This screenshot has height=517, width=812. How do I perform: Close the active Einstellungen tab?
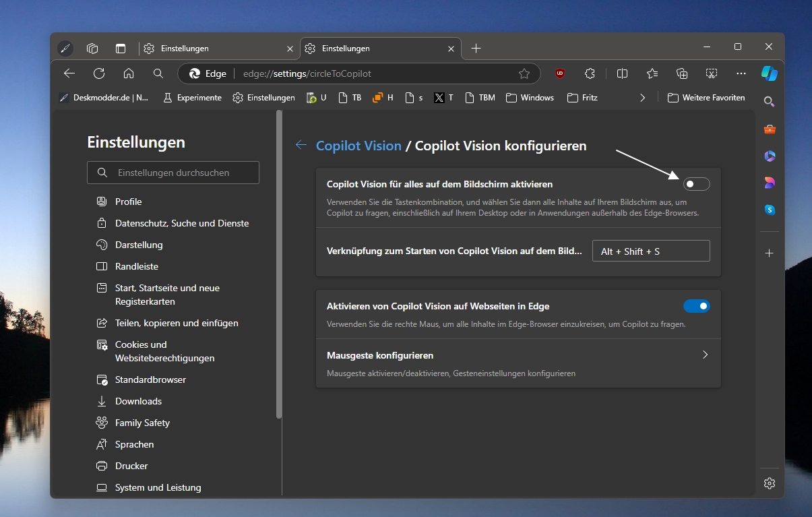(451, 49)
